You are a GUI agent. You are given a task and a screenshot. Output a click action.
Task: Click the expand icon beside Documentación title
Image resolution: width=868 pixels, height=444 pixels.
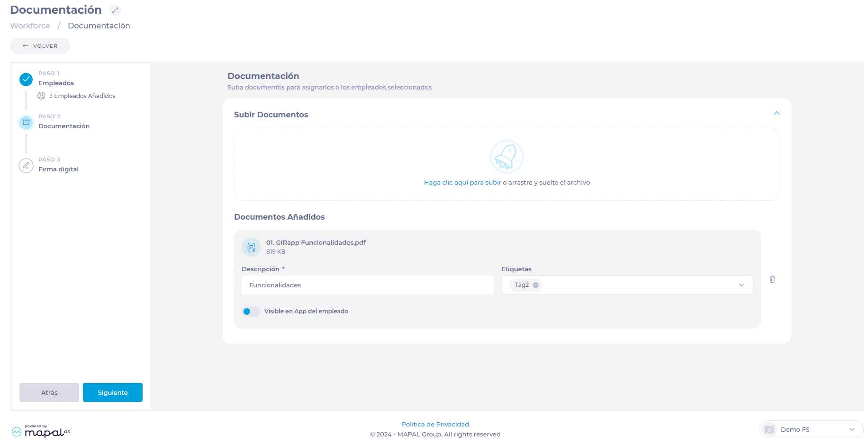[x=115, y=10]
